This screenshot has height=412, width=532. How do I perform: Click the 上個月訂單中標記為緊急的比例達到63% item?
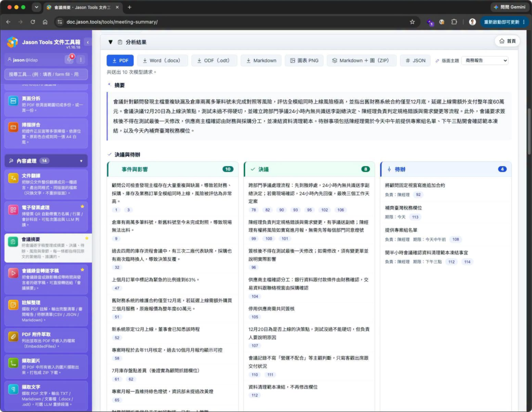pos(156,280)
